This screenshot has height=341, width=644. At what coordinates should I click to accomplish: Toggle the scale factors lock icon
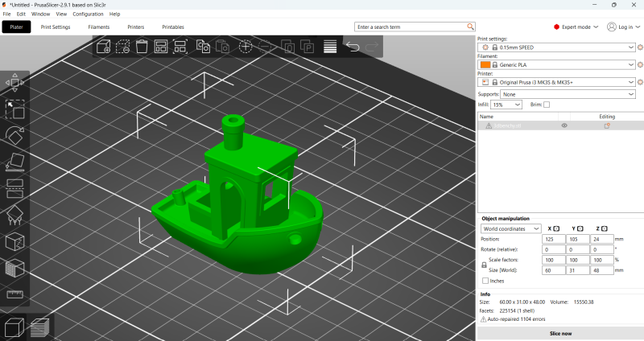[485, 265]
